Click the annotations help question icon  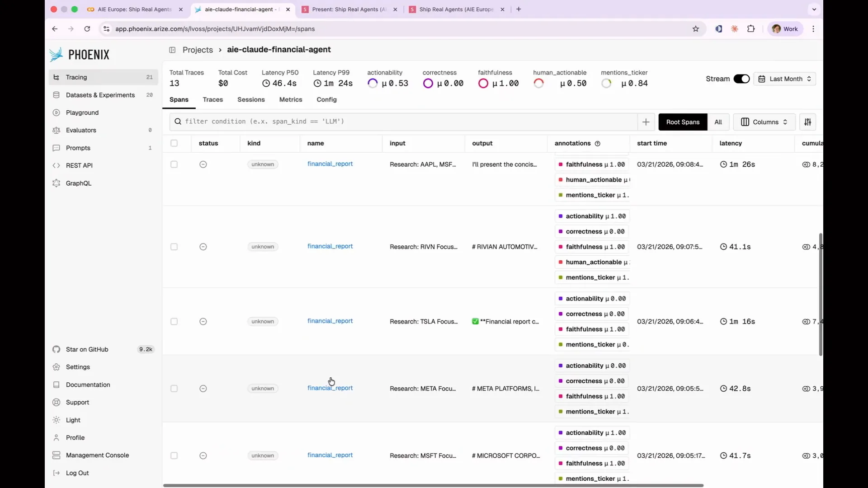(597, 144)
